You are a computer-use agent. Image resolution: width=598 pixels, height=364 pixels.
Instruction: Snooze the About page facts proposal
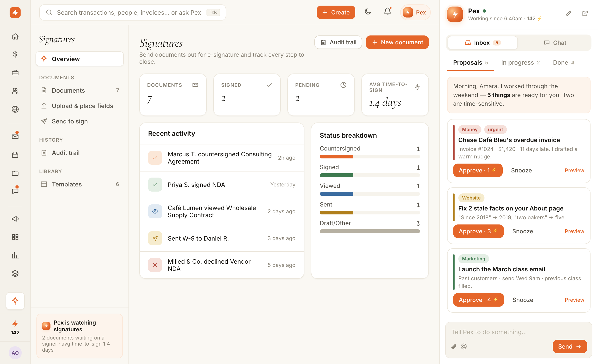523,231
